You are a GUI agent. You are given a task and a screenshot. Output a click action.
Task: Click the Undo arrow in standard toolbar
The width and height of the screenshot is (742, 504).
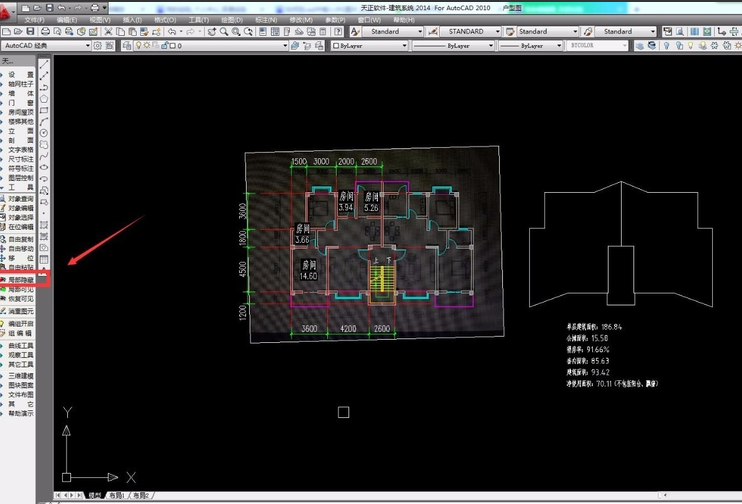[172, 32]
